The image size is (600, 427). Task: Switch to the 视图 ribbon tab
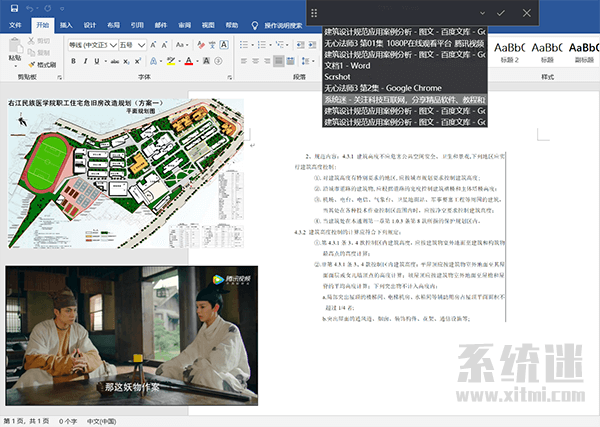coord(208,25)
